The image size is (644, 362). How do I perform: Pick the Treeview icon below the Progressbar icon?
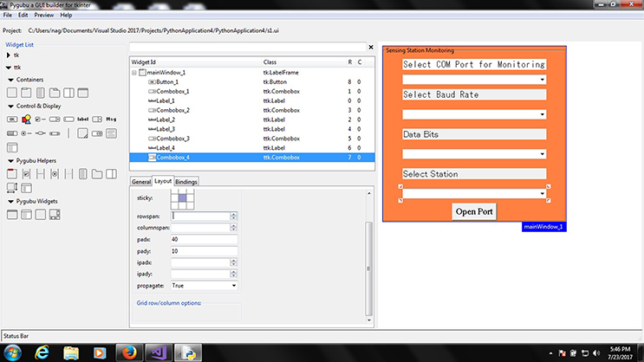(x=12, y=147)
